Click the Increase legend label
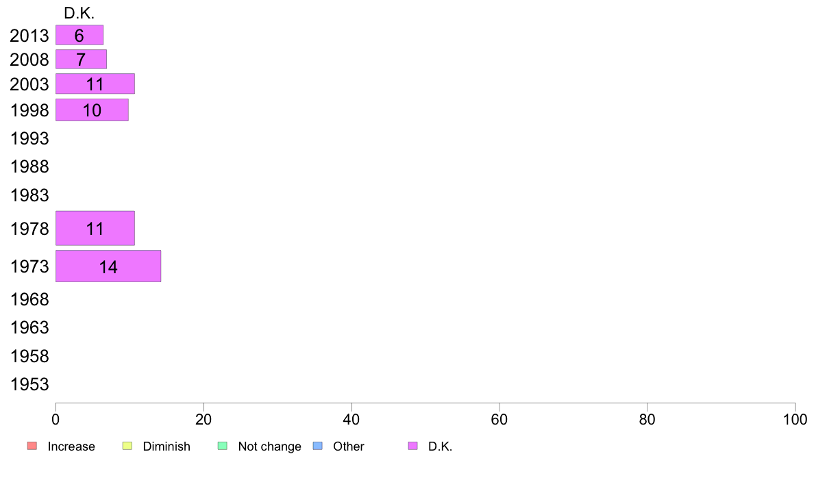 71,446
